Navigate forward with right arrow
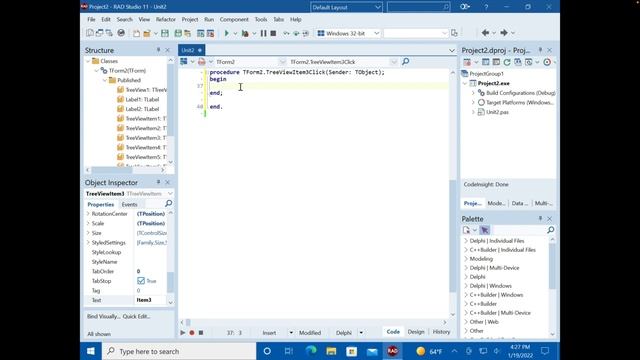Viewport: 640px width, 360px height. [x=504, y=33]
